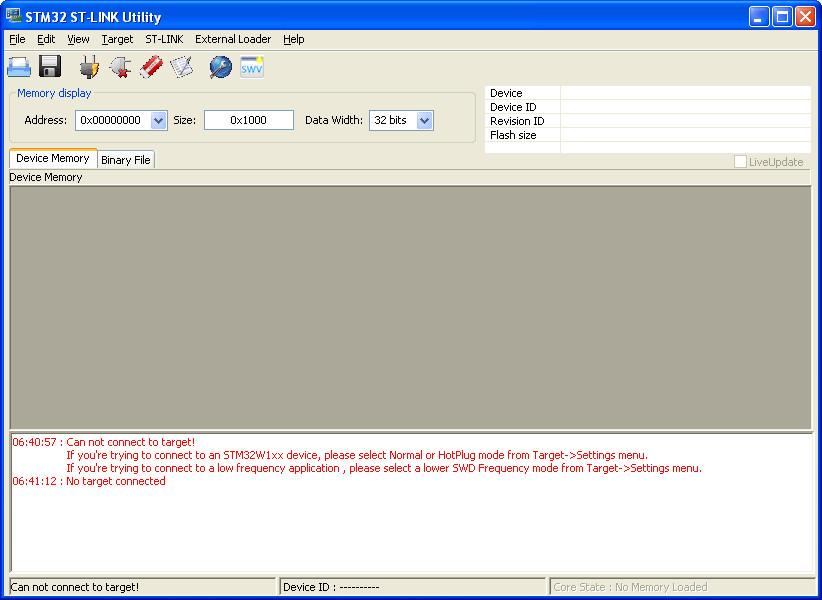Click the 'No target connected' log line

(89, 481)
